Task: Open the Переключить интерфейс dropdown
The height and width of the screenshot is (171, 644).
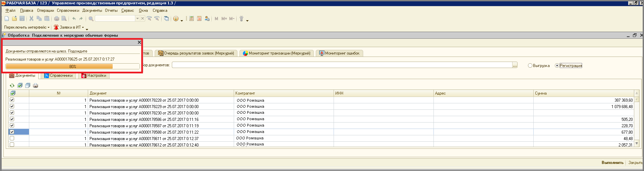Action: pos(27,27)
